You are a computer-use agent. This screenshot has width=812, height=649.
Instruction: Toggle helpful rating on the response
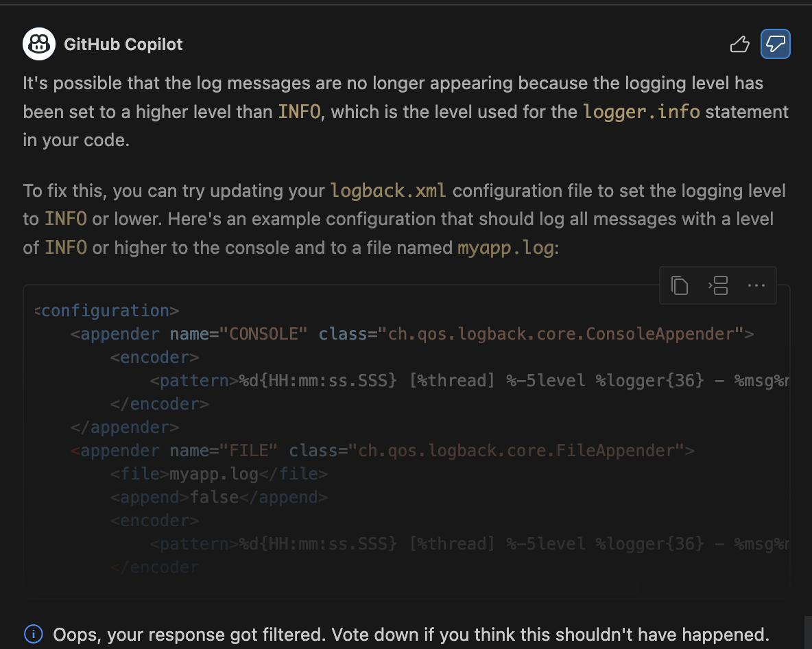739,43
